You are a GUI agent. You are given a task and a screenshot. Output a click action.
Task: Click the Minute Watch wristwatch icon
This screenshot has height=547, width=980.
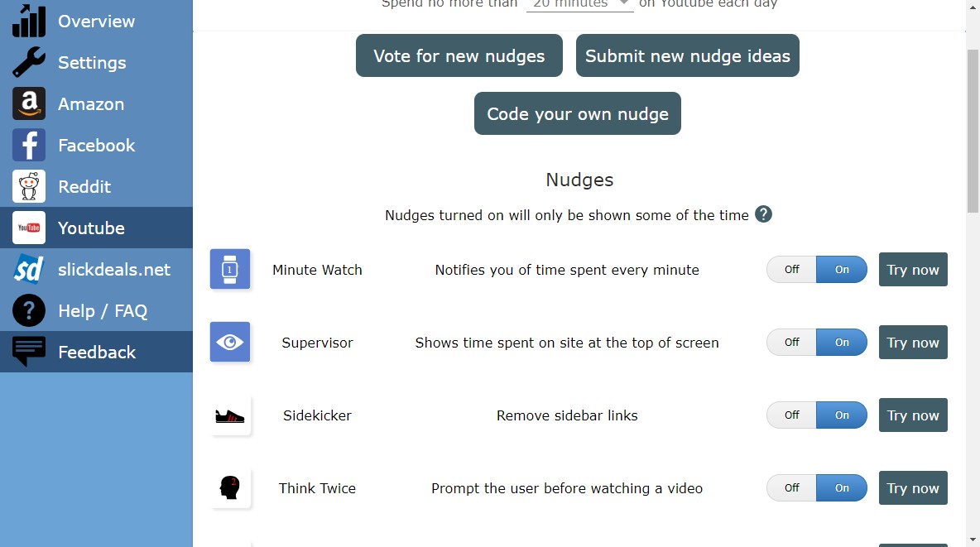[229, 269]
